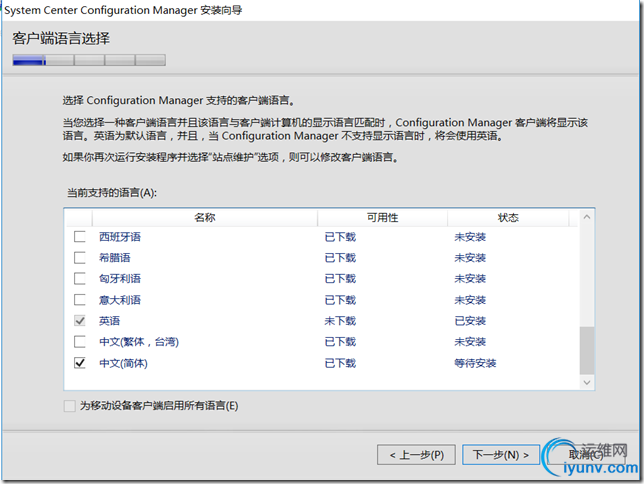Sort by the 可用性 column header
Screen dimensions: 644x484
click(x=382, y=217)
